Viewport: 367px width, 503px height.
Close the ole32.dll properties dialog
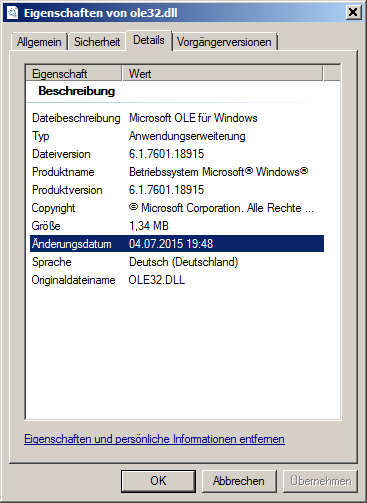click(x=353, y=13)
